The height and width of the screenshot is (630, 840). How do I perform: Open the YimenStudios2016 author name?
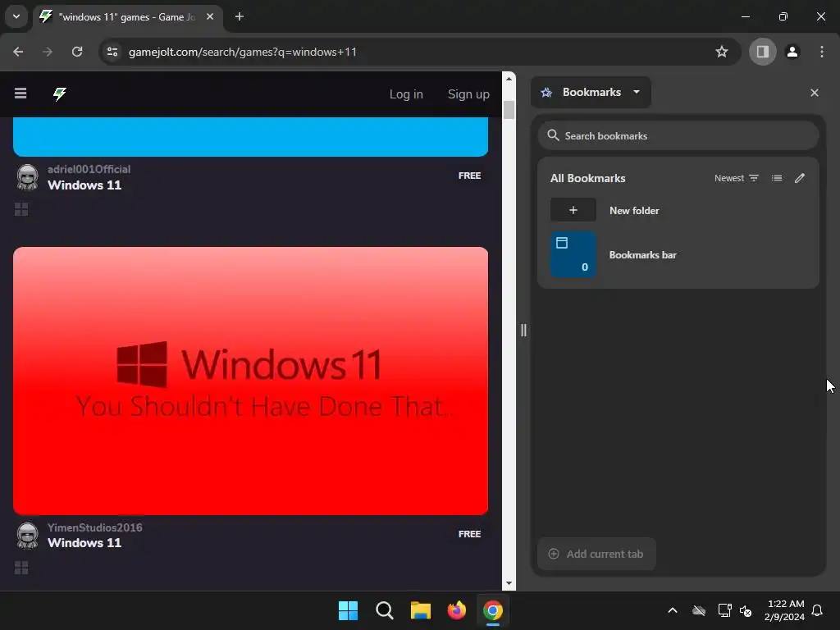(x=95, y=527)
